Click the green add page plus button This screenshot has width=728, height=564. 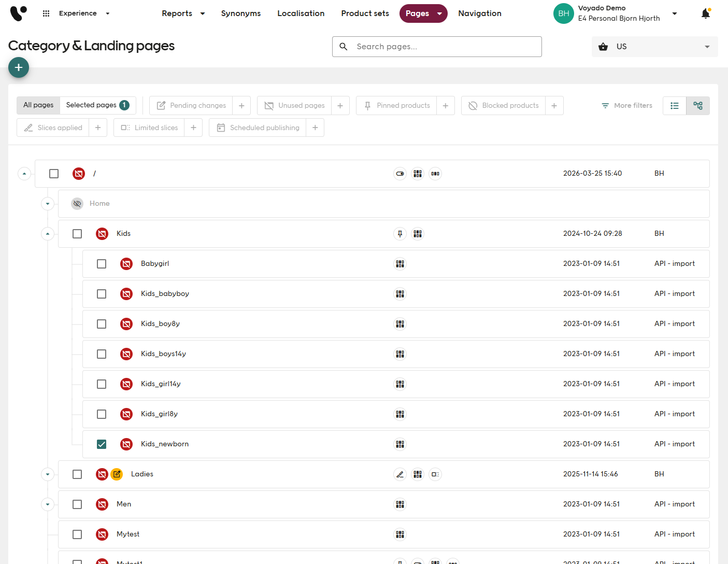coord(19,68)
